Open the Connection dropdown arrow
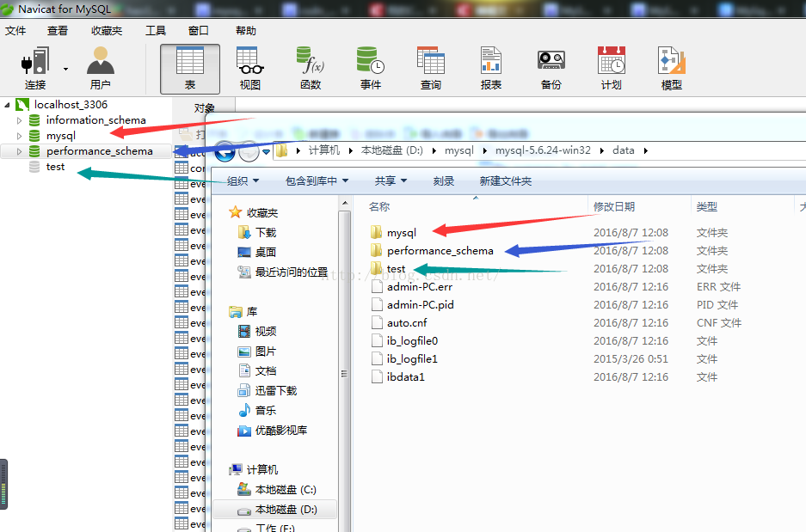The width and height of the screenshot is (806, 532). pos(65,69)
